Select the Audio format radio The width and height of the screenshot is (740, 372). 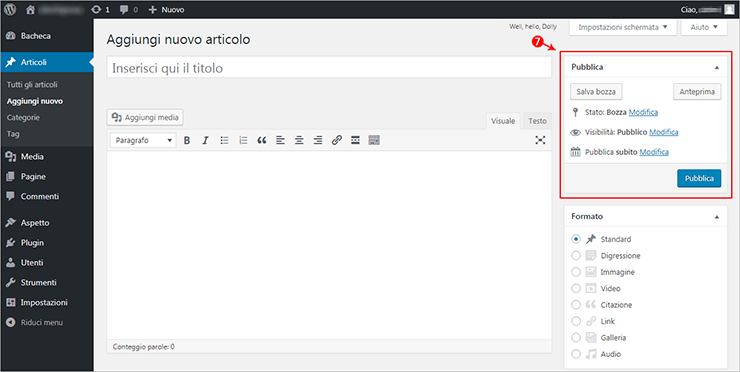(576, 354)
